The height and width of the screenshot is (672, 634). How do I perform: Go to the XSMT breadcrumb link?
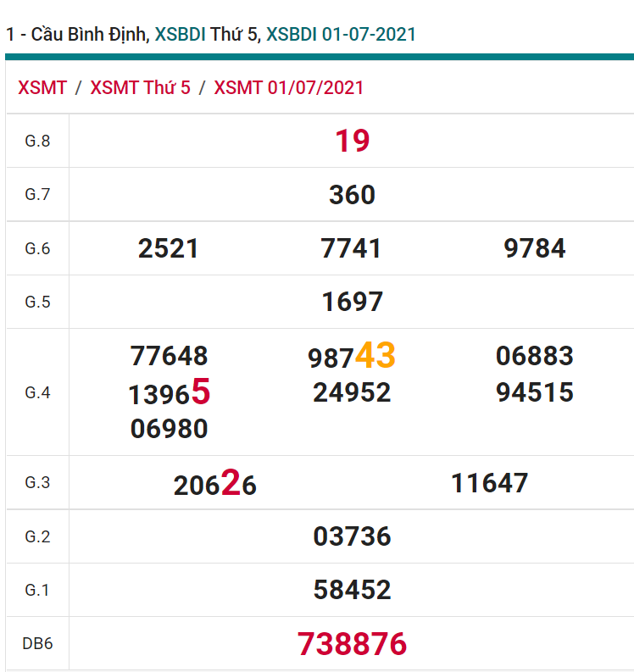(42, 88)
